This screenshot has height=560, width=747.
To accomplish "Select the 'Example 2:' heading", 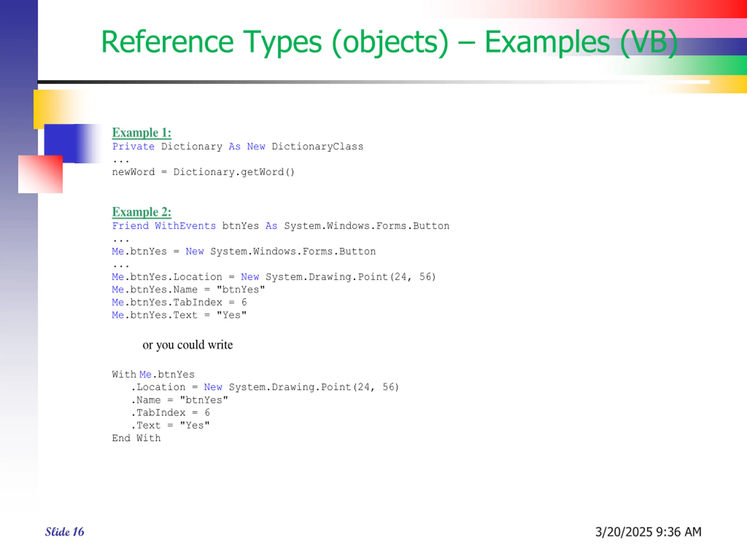I will point(142,212).
